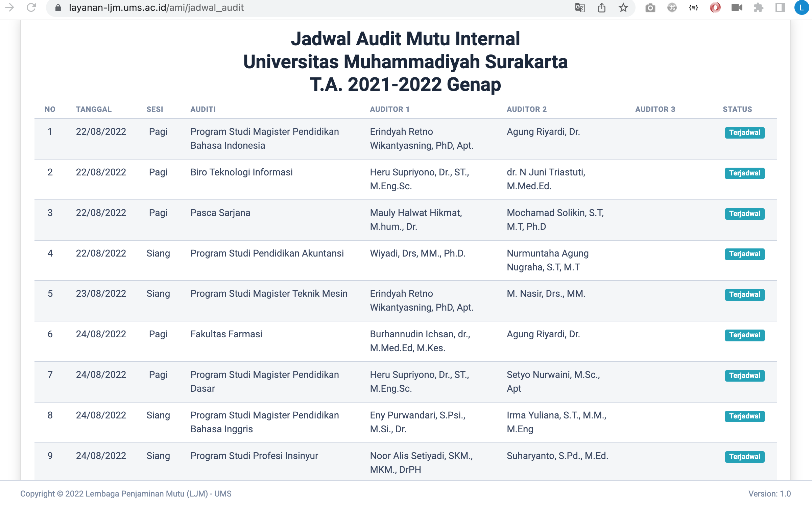The image size is (812, 507).
Task: Click auditor 'Setyo Nurwaini, M.Sc., Apt'
Action: coord(553,382)
